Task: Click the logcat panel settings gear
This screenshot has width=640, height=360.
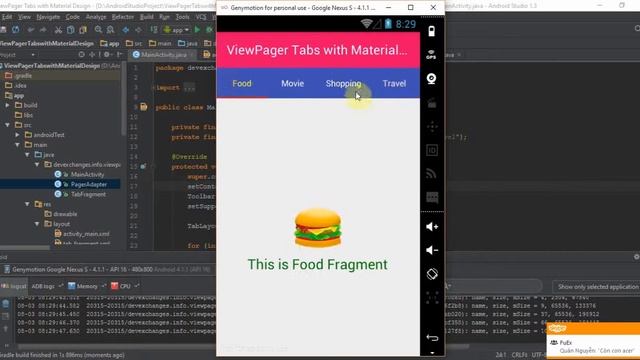Action: 636,257
